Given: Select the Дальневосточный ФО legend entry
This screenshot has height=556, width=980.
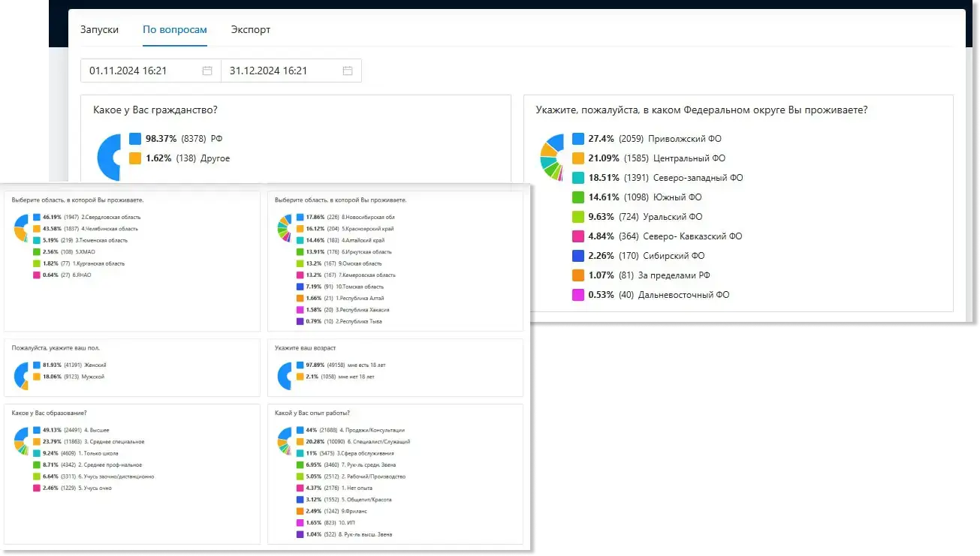Looking at the screenshot, I should [x=650, y=295].
